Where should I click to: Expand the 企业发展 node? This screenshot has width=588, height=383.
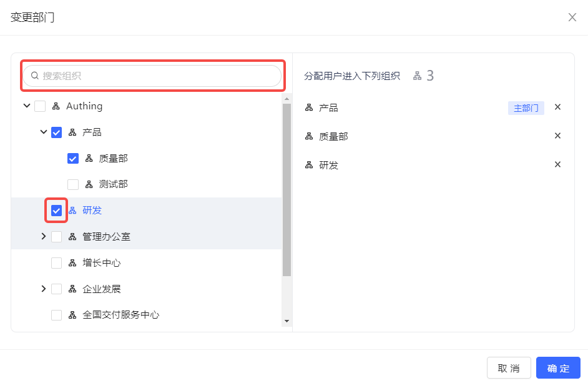pos(43,289)
